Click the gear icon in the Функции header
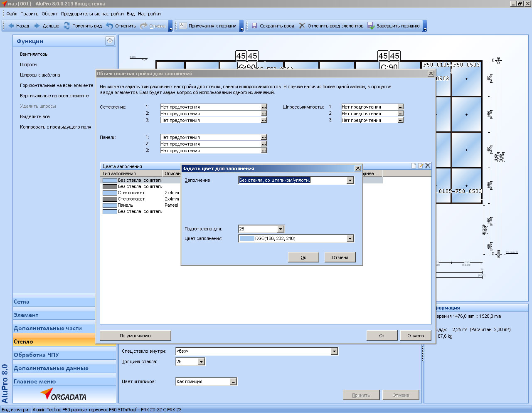The width and height of the screenshot is (532, 413). (x=110, y=41)
